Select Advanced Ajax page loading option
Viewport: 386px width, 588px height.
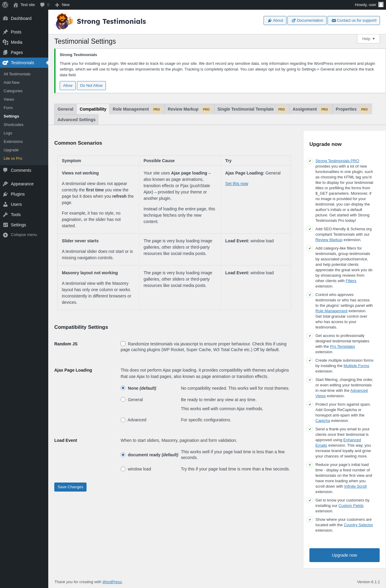click(123, 420)
